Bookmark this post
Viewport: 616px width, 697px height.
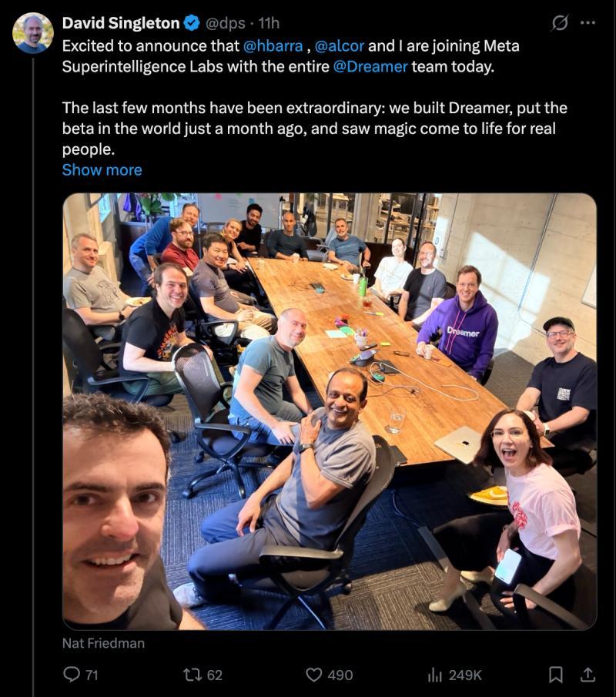click(556, 675)
